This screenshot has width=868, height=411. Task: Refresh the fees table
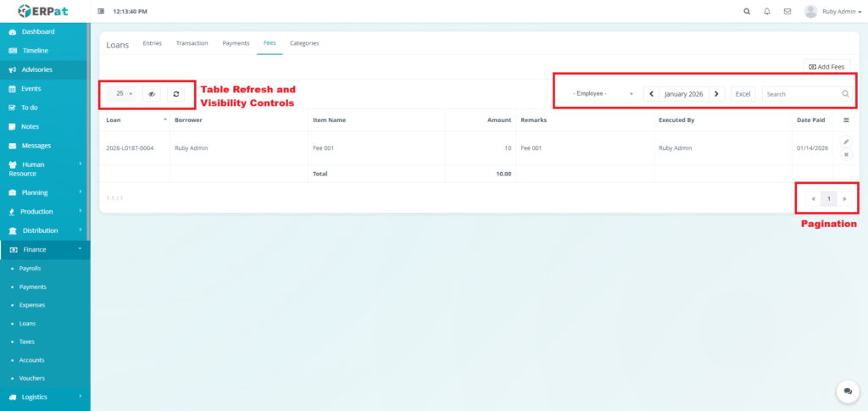pyautogui.click(x=175, y=94)
